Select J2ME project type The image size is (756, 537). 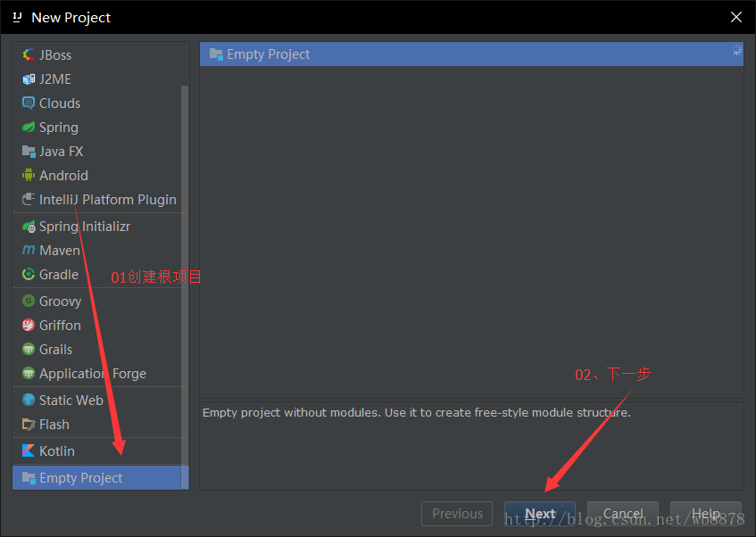click(97, 79)
